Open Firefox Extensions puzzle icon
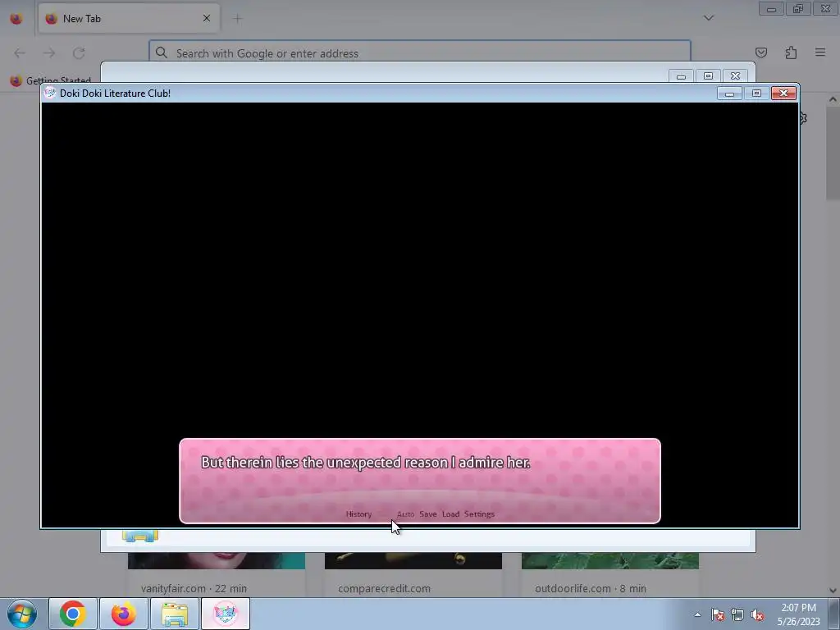This screenshot has height=630, width=840. pyautogui.click(x=791, y=52)
